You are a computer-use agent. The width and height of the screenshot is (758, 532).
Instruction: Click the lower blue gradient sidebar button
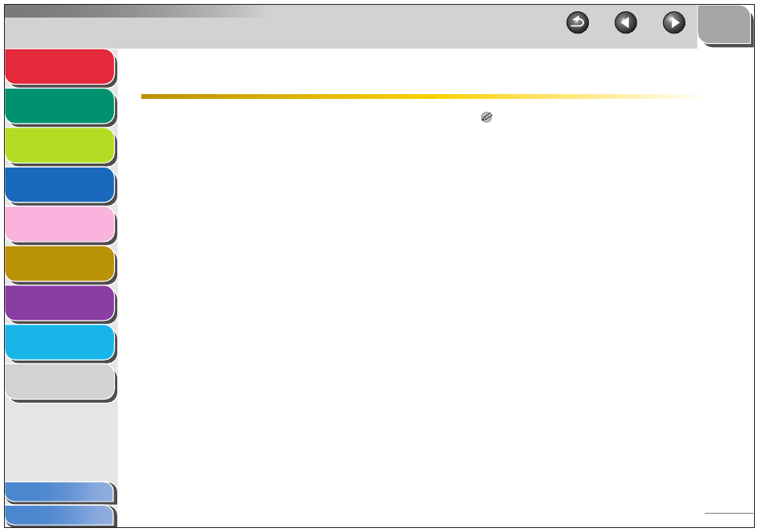pyautogui.click(x=60, y=515)
